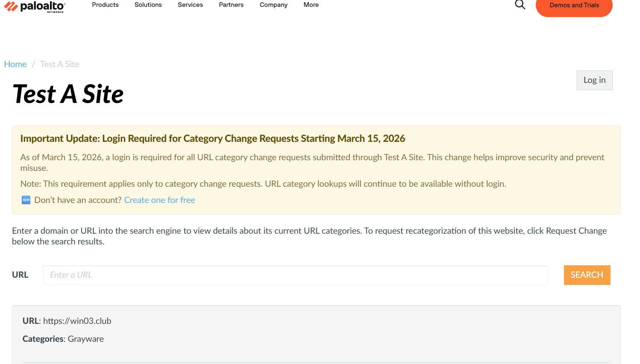Click the orange SEARCH button
The height and width of the screenshot is (364, 640).
[587, 275]
